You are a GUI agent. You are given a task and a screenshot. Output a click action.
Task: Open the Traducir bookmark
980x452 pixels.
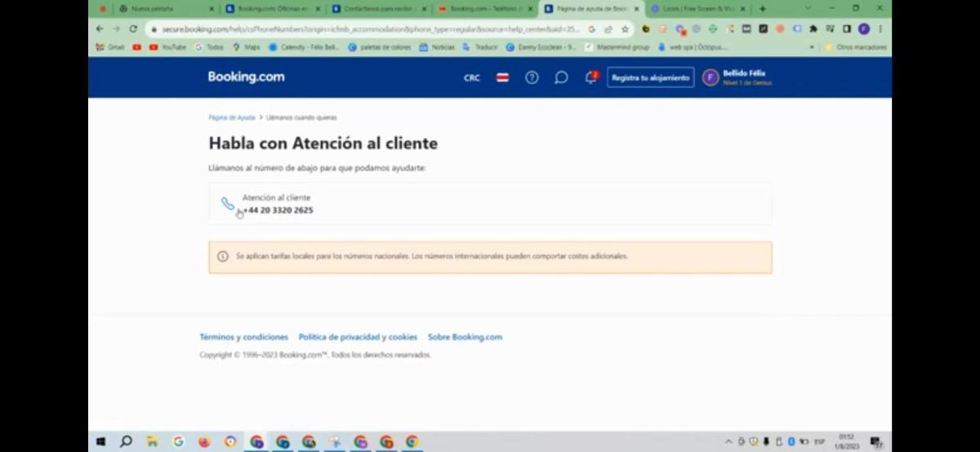pos(480,47)
